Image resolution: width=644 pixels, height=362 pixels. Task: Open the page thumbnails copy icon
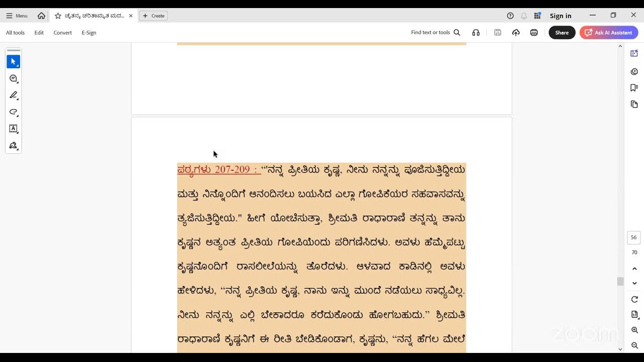634,104
